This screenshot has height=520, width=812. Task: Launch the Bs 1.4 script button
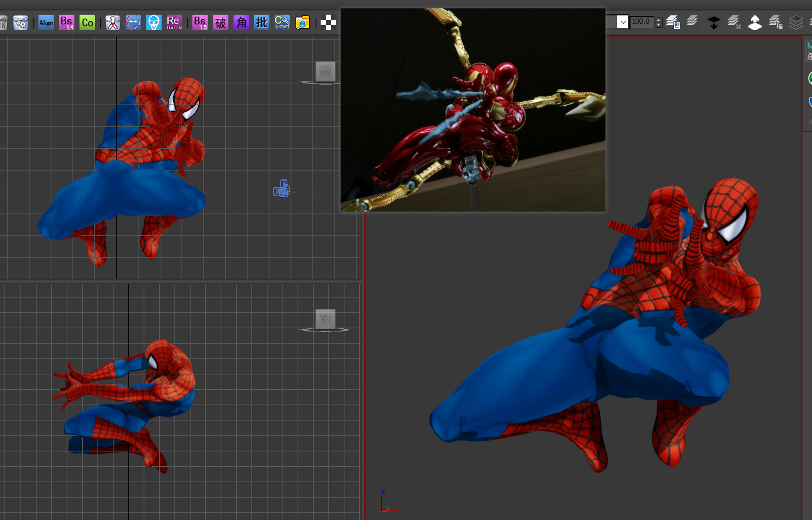(67, 22)
